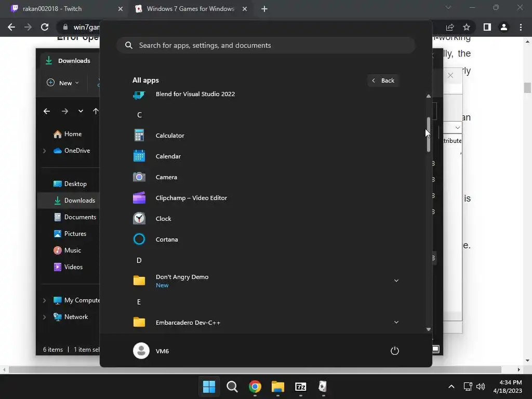Click File Explorer back arrow
The image size is (532, 399).
point(47,111)
